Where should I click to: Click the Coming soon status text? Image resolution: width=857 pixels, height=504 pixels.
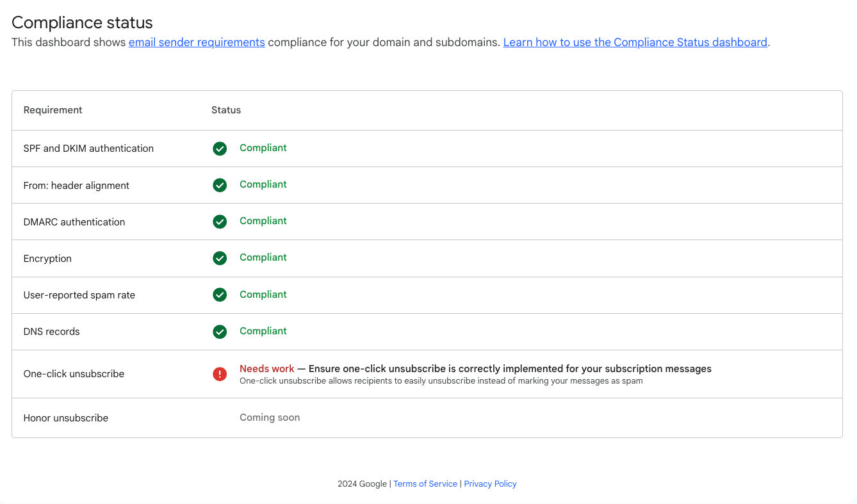pos(270,417)
